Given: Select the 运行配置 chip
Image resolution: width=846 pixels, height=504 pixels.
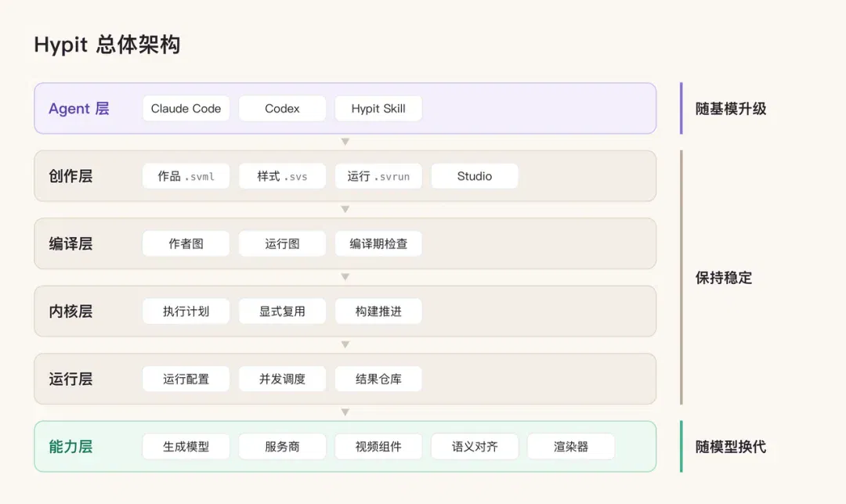Looking at the screenshot, I should [186, 379].
